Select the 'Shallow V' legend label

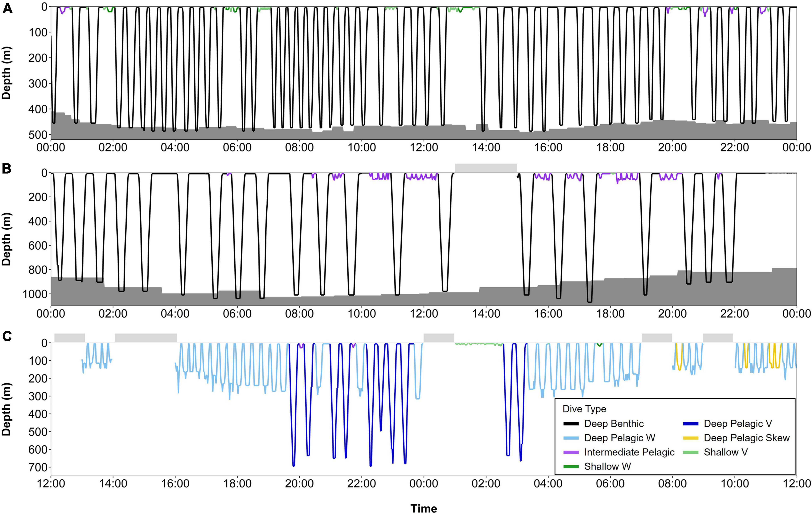click(726, 452)
